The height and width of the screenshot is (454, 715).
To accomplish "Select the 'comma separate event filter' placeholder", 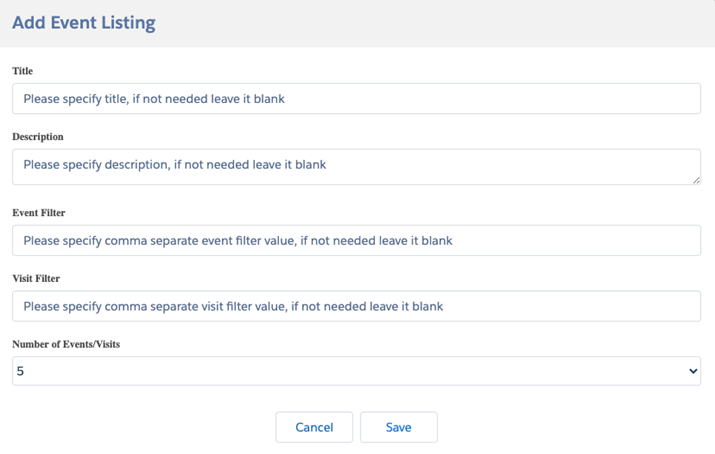I will [238, 240].
